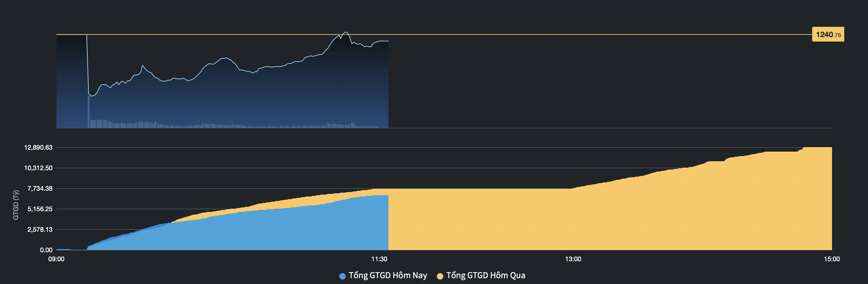Image resolution: width=868 pixels, height=284 pixels.
Task: Click the GTGD (Tỷ) axis title
Action: [16, 205]
